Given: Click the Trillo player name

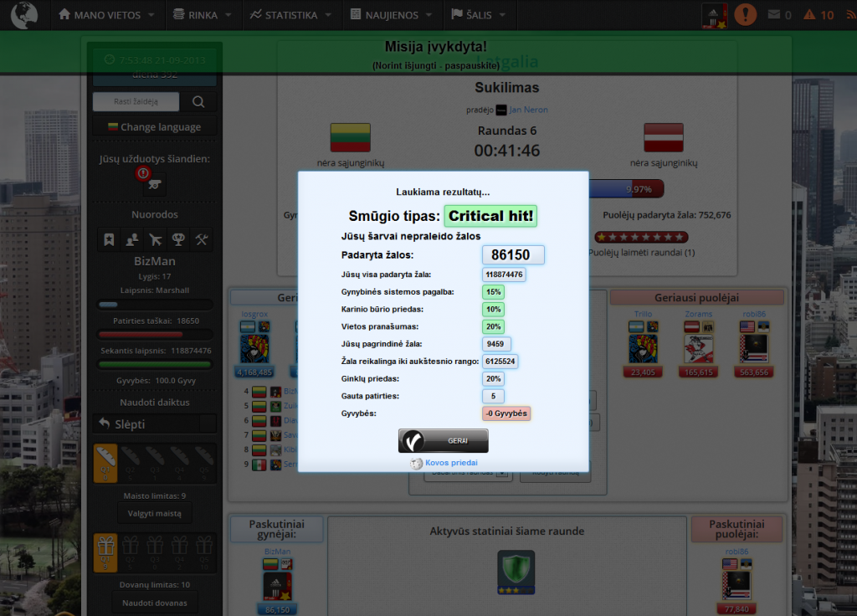Looking at the screenshot, I should 644,314.
